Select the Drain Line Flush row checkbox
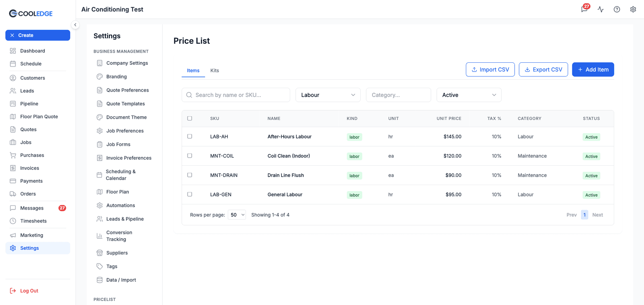Image resolution: width=644 pixels, height=305 pixels. click(x=190, y=175)
